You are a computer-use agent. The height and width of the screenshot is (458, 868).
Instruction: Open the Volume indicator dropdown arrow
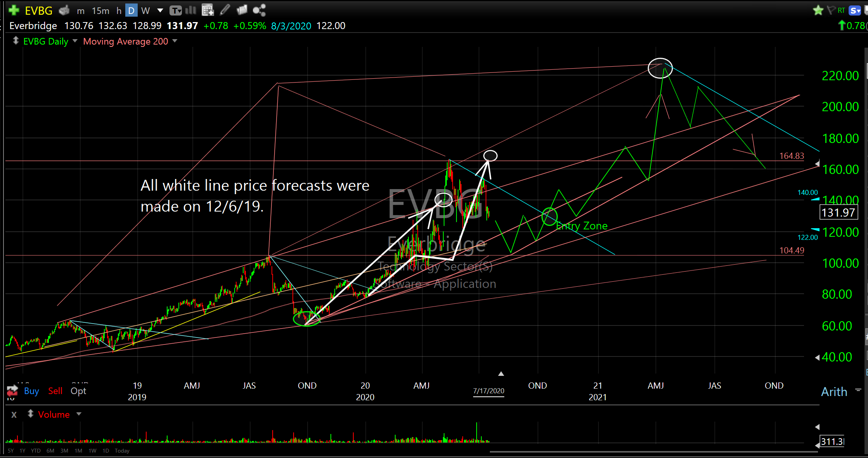pyautogui.click(x=79, y=414)
